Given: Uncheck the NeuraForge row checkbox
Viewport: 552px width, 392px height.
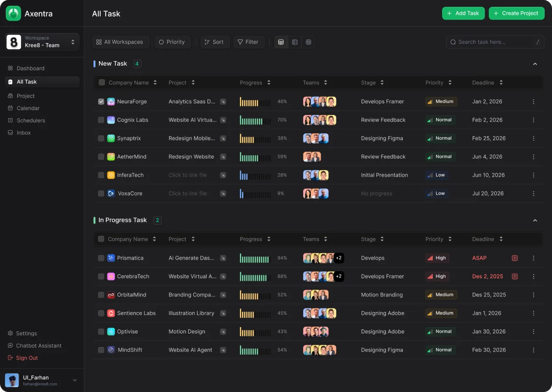Looking at the screenshot, I should (101, 101).
